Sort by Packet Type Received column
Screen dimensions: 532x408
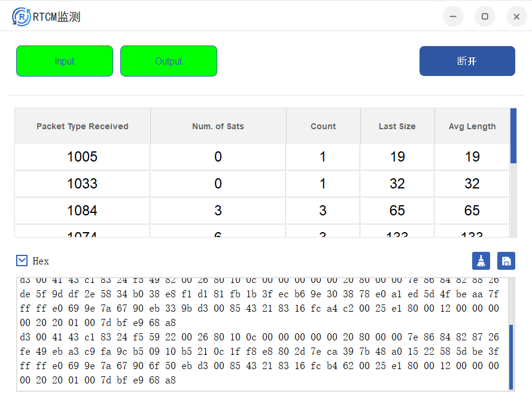[x=83, y=126]
